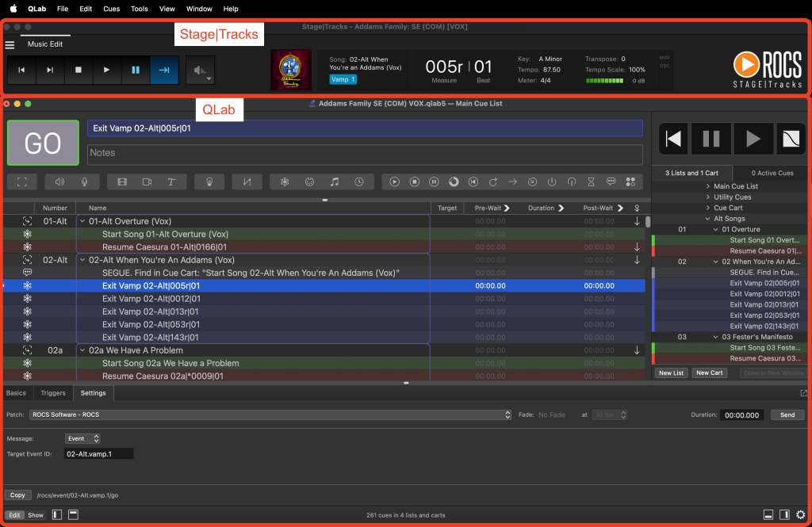This screenshot has width=812, height=527.
Task: Open QLab workspace settings gear icon
Action: click(801, 514)
